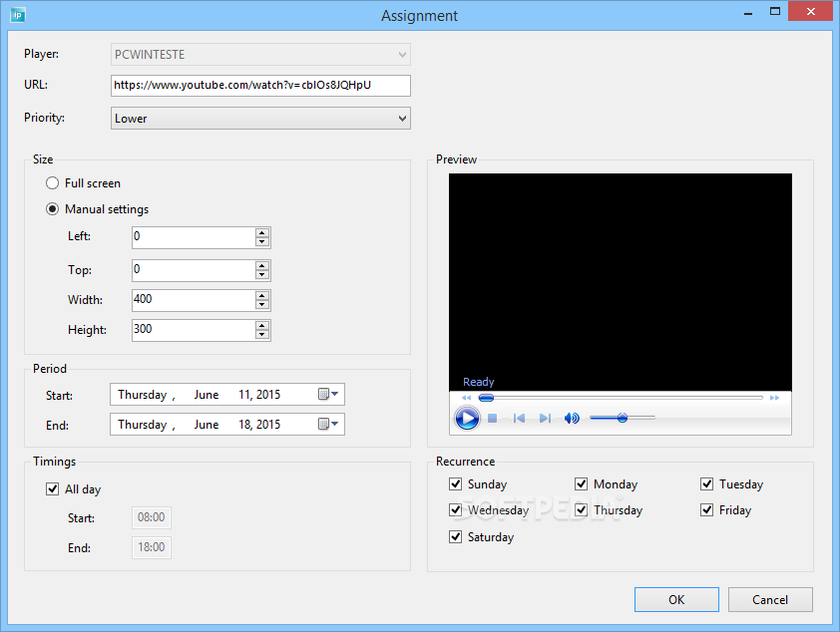Click the Timings Start 08:00 field
The width and height of the screenshot is (840, 632).
(152, 517)
